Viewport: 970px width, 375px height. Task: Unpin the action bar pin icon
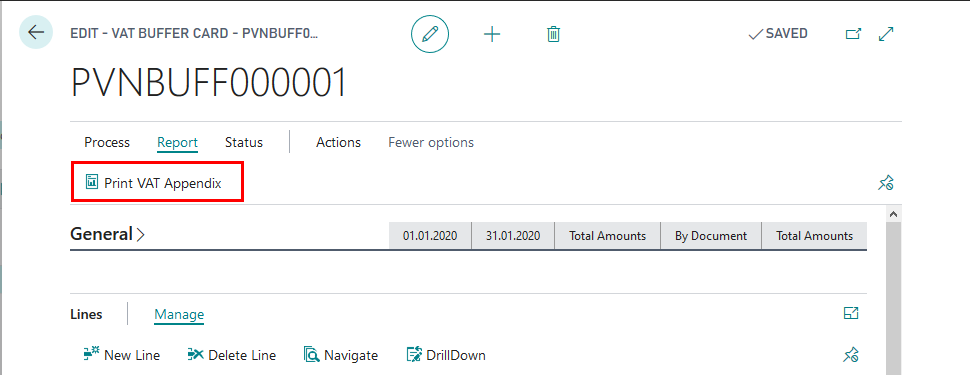[x=886, y=183]
